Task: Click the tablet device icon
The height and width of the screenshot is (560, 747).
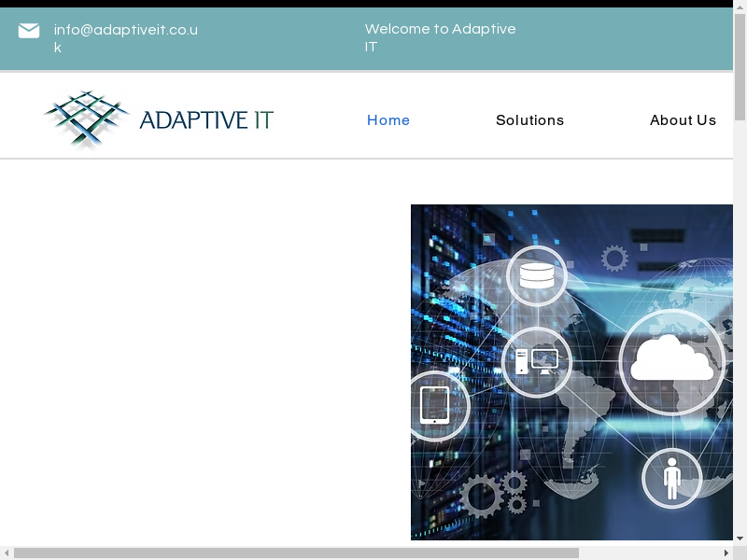Action: (435, 405)
